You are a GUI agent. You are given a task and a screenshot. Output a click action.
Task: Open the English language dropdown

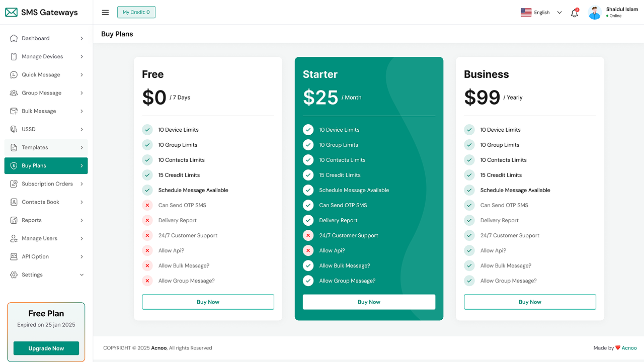pos(541,13)
